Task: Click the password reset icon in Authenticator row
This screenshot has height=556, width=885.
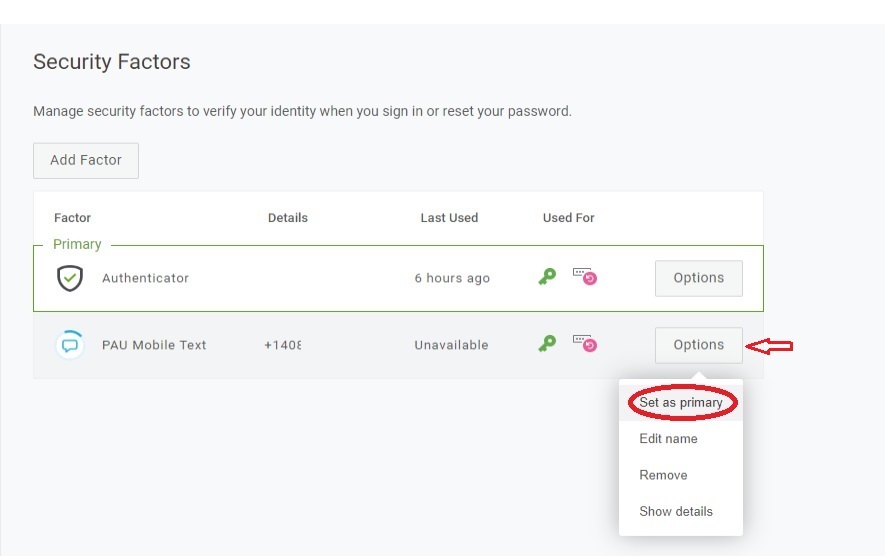Action: coord(584,276)
